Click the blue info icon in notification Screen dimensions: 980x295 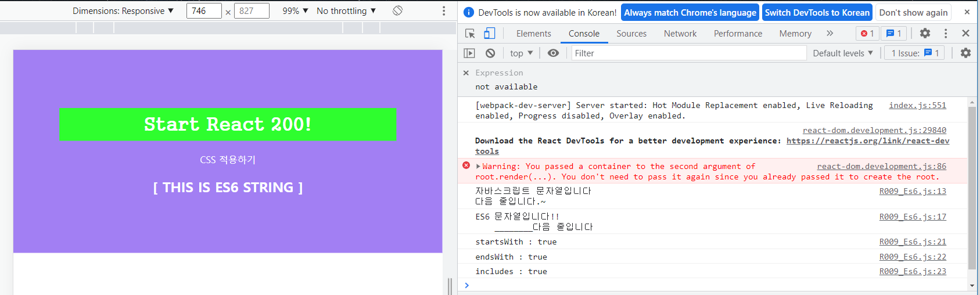468,12
